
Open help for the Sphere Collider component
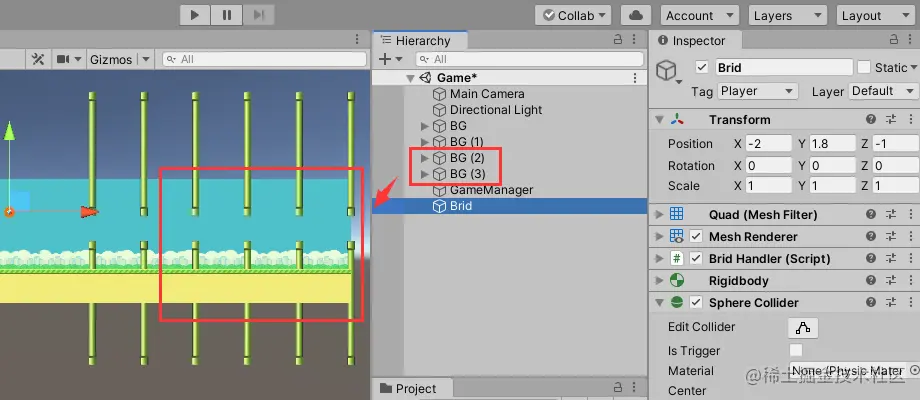[x=871, y=303]
